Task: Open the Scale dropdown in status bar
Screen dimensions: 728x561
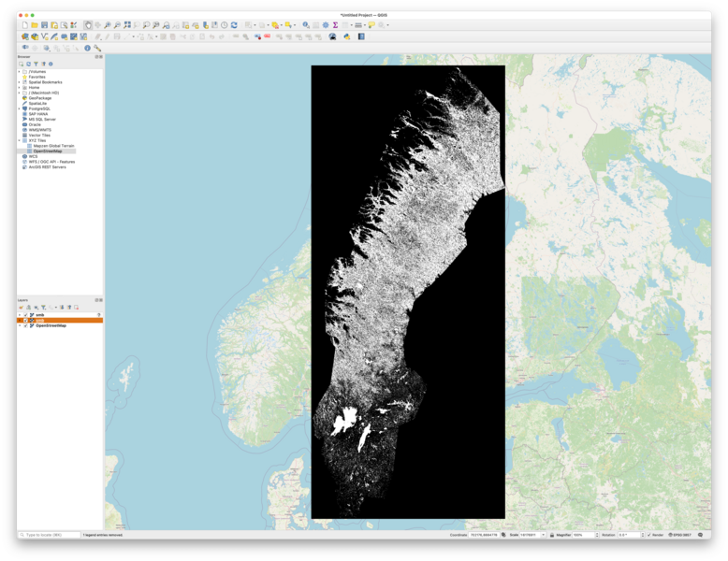Action: tap(543, 535)
